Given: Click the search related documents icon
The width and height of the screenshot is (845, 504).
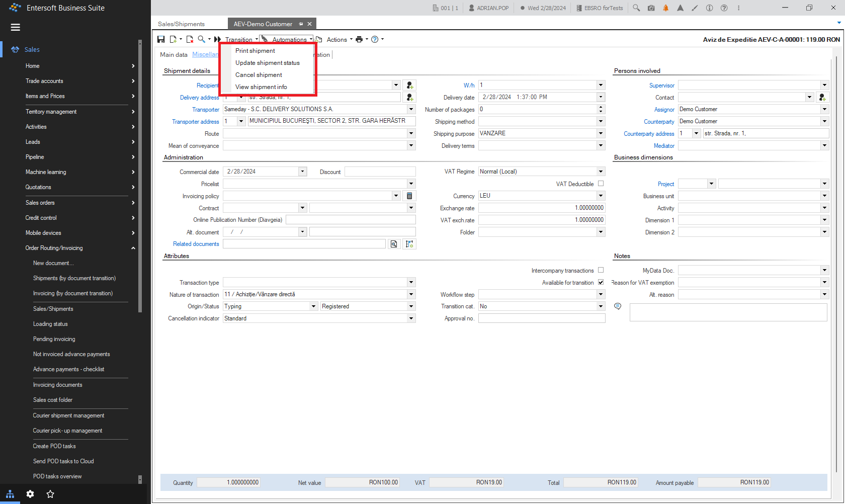Looking at the screenshot, I should pyautogui.click(x=394, y=244).
